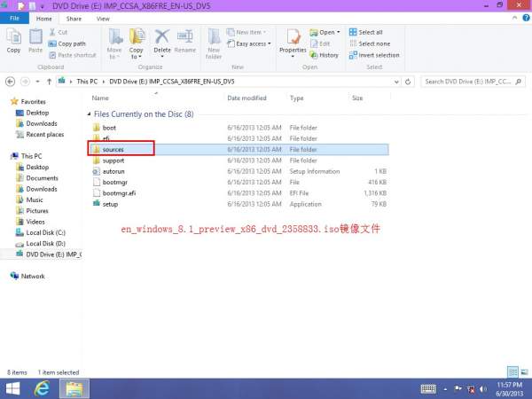Click Select all in Select group

(365, 32)
